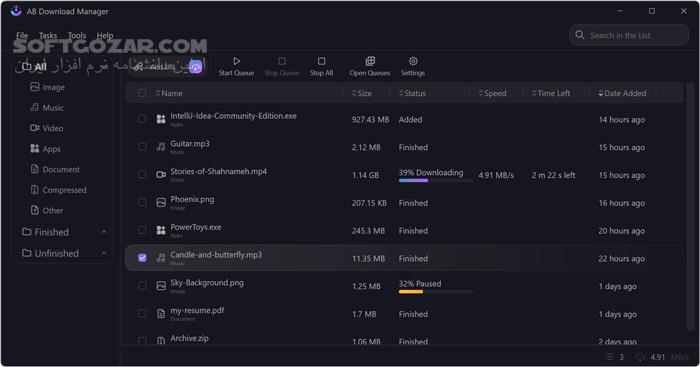
Task: Open the File menu
Action: click(x=22, y=35)
